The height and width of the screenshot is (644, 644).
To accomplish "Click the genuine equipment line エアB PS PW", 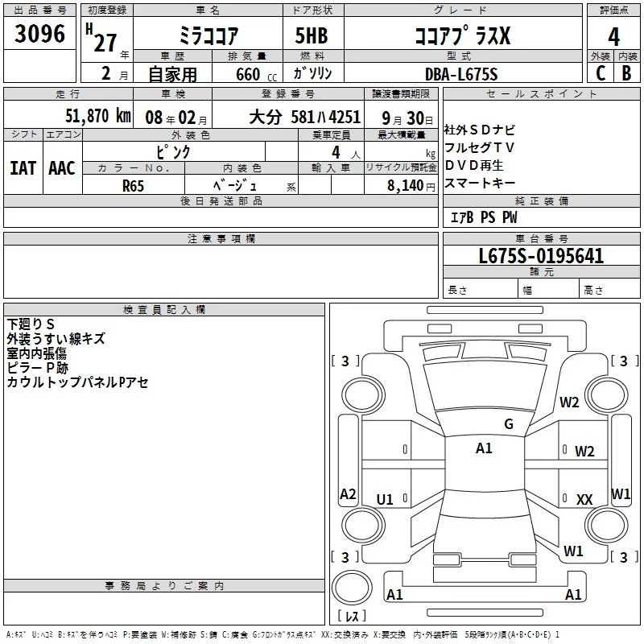I will pos(484,217).
